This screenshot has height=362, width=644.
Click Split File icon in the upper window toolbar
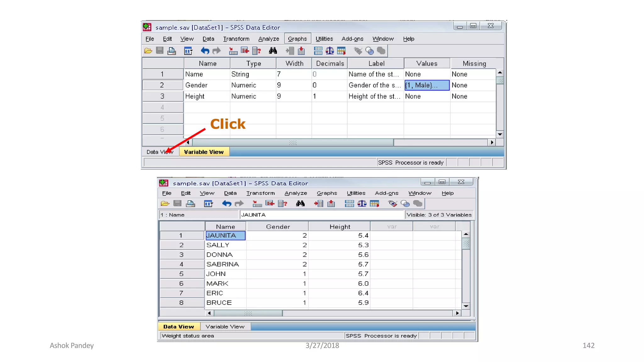318,51
